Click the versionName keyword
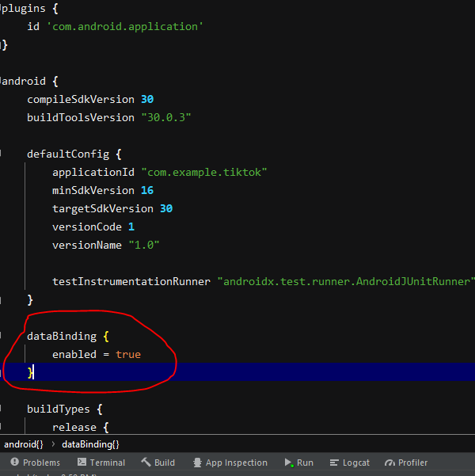Image resolution: width=475 pixels, height=476 pixels. [87, 245]
